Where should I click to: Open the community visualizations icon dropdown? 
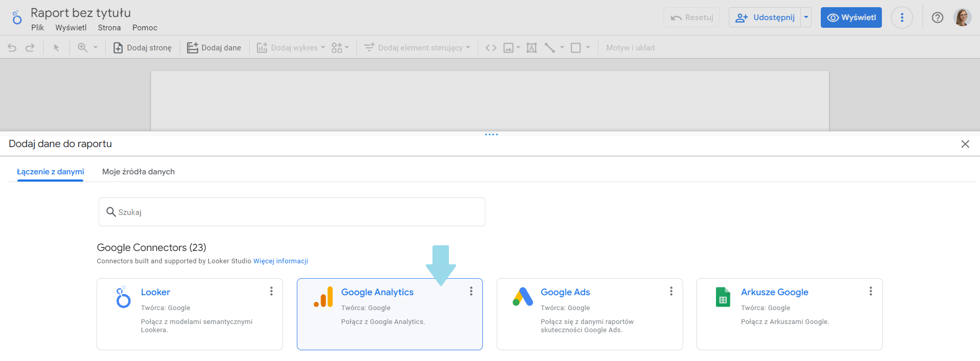coord(340,48)
